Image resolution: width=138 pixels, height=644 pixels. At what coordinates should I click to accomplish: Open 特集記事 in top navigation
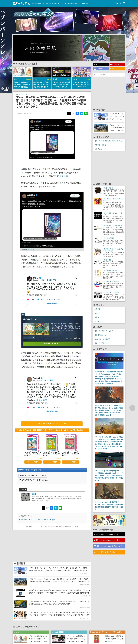(x=56, y=4)
